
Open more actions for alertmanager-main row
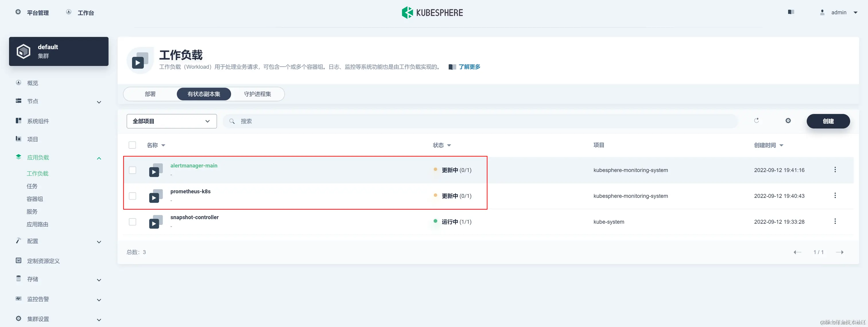coord(835,170)
